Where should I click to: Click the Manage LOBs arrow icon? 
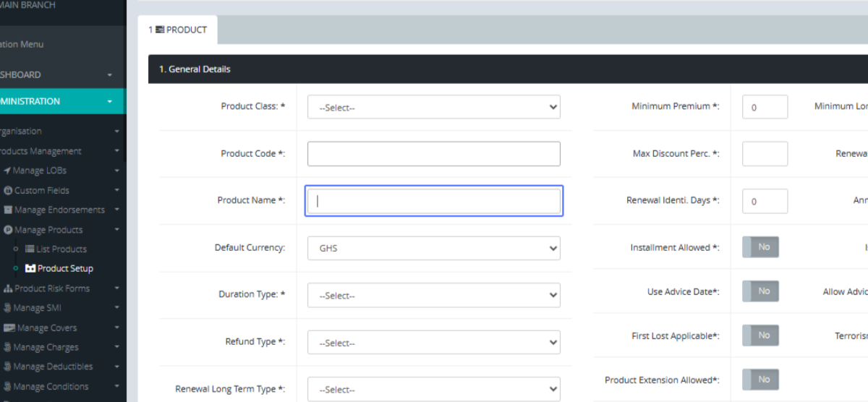(x=7, y=171)
